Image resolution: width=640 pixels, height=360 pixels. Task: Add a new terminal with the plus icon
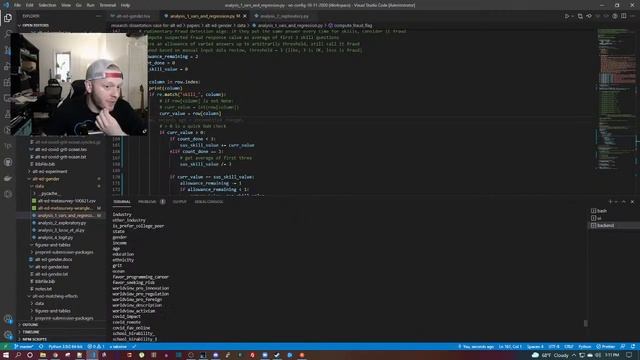611,202
